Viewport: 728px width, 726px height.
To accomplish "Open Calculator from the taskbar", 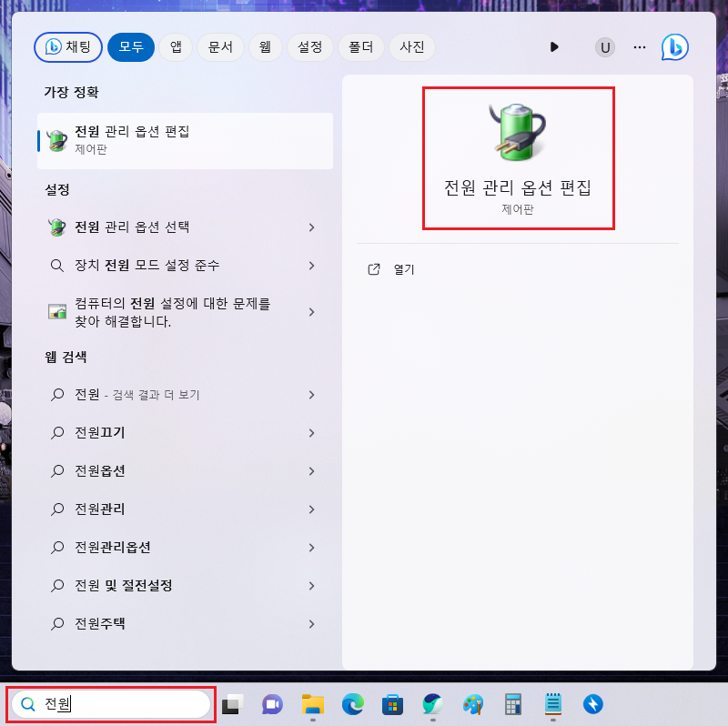I will 512,704.
